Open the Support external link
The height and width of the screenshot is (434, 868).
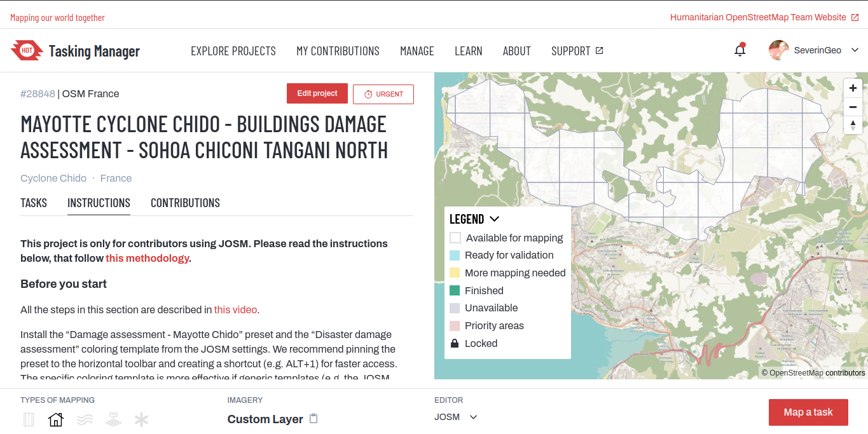click(577, 51)
